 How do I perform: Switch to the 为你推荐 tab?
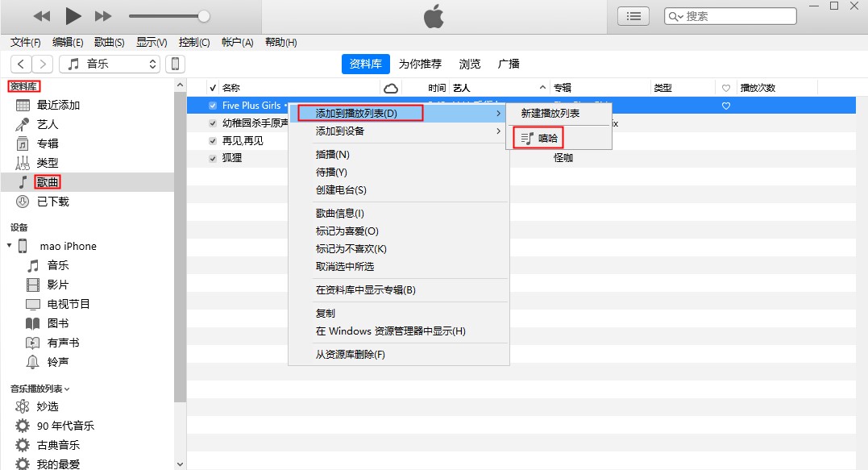[420, 64]
